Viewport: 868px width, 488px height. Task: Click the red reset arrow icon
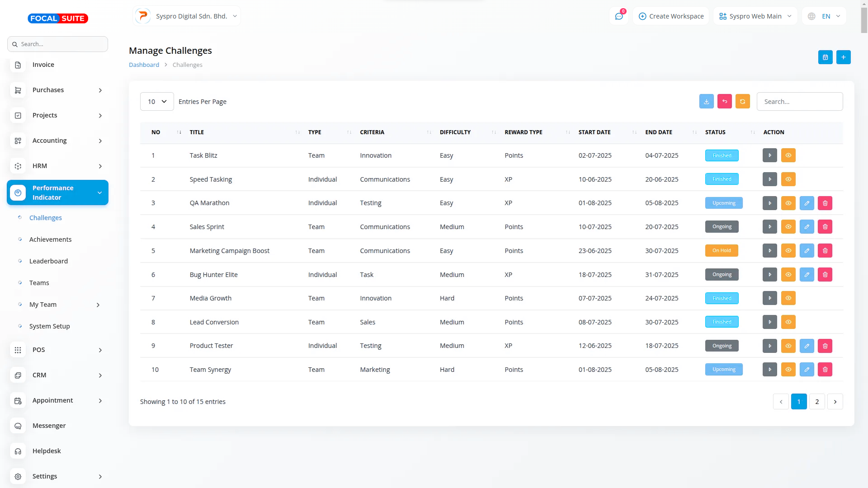tap(724, 102)
